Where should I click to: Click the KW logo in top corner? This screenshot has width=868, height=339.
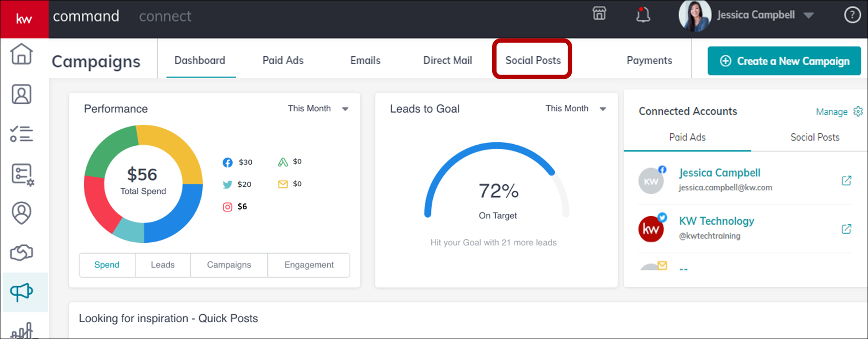[x=24, y=19]
